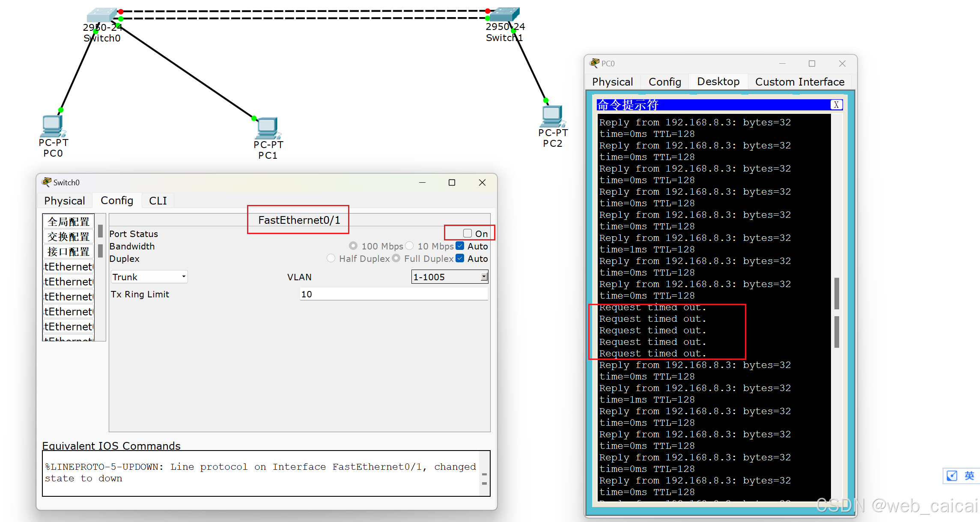This screenshot has height=522, width=980.
Task: Uncheck the Duplex Auto checkbox
Action: [x=460, y=258]
